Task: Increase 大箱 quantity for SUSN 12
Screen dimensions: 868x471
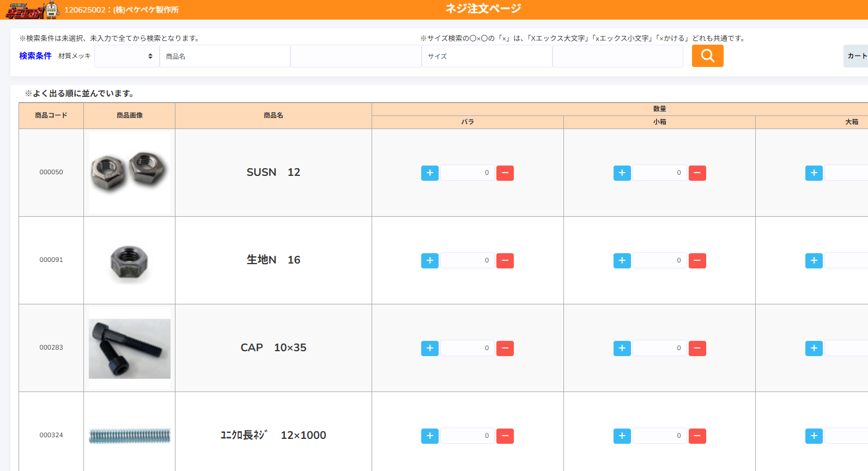Action: click(814, 173)
